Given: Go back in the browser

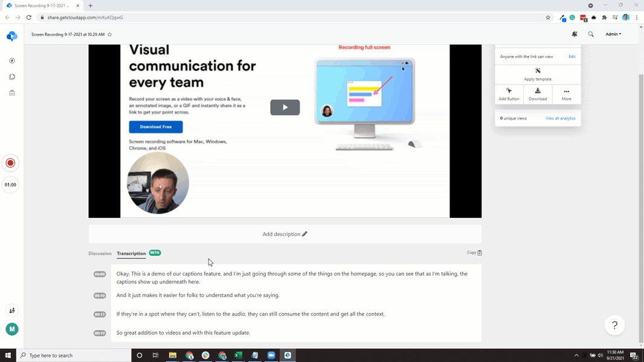Looking at the screenshot, I should tap(7, 17).
